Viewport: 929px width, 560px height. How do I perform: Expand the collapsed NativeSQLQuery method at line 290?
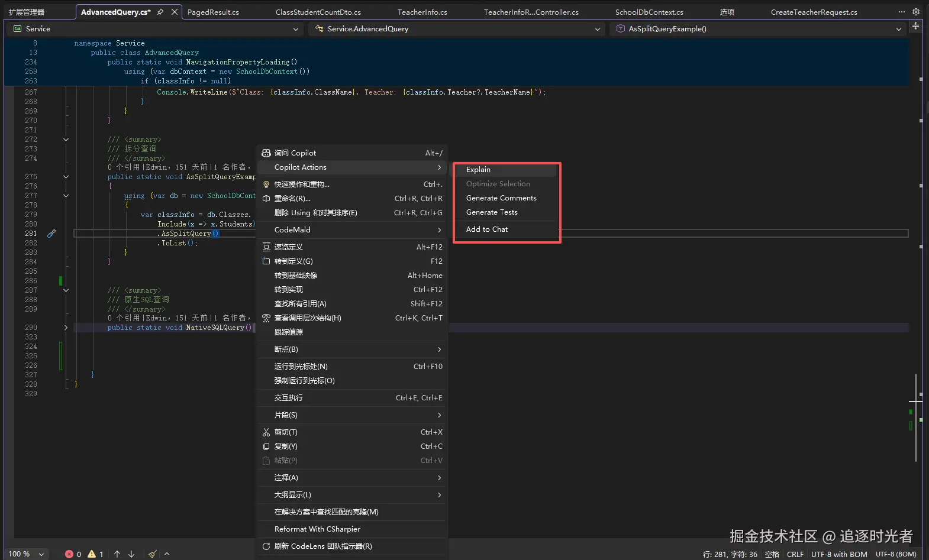[x=66, y=328]
